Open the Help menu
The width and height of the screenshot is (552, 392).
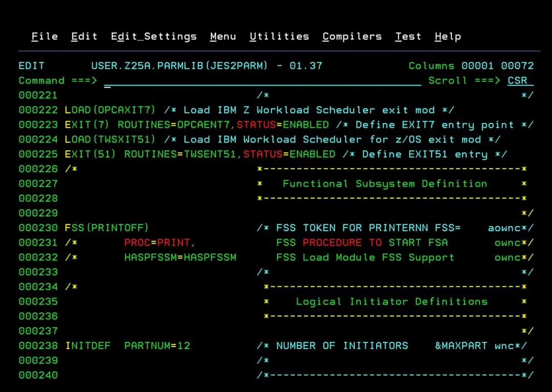coord(448,37)
